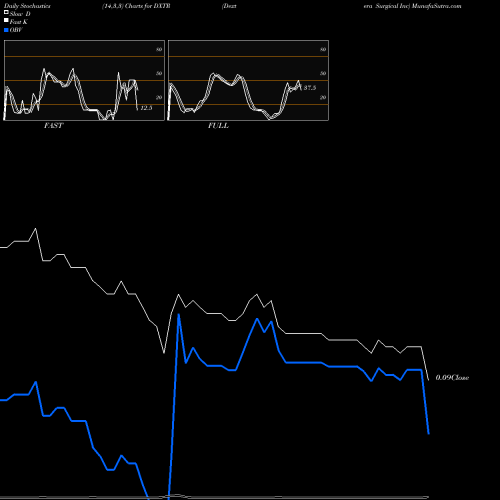The image size is (500, 500).
Task: Click the Daily Stochastics title text
Action: pyautogui.click(x=27, y=6)
